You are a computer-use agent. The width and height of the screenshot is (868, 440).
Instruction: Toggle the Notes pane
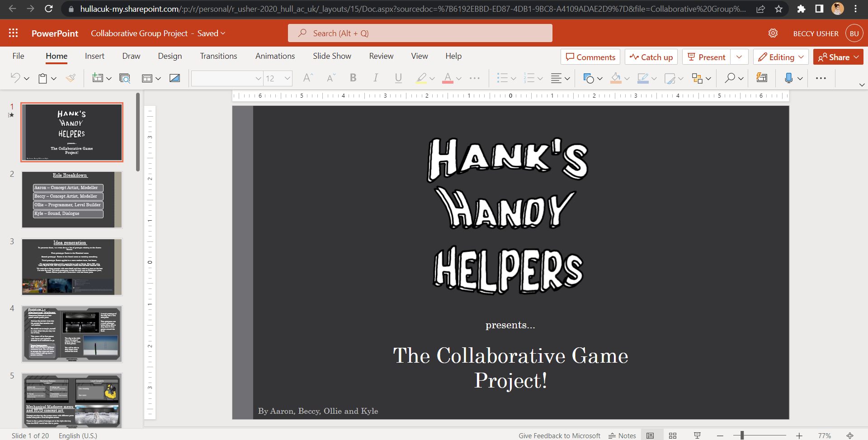pyautogui.click(x=622, y=435)
